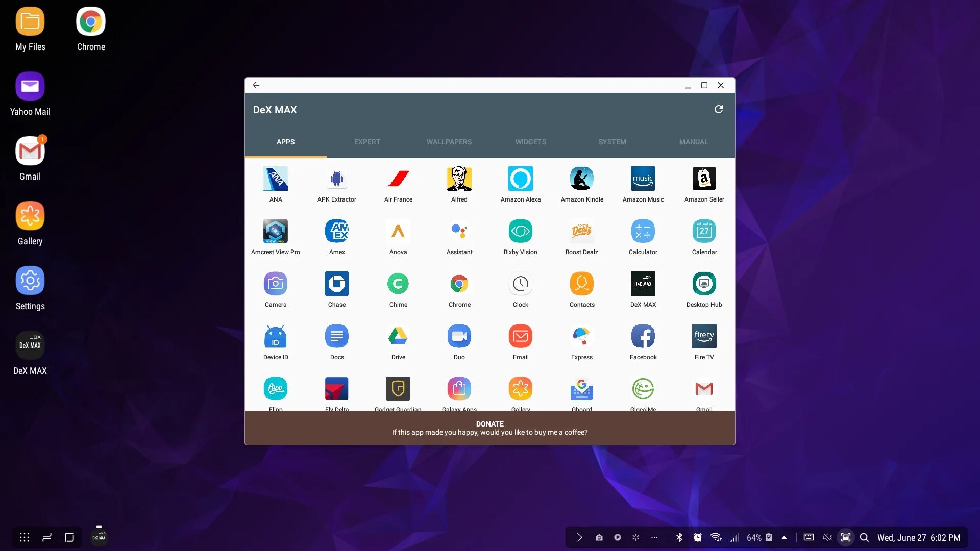Open the Device ID app
The height and width of the screenshot is (551, 980).
(x=275, y=337)
